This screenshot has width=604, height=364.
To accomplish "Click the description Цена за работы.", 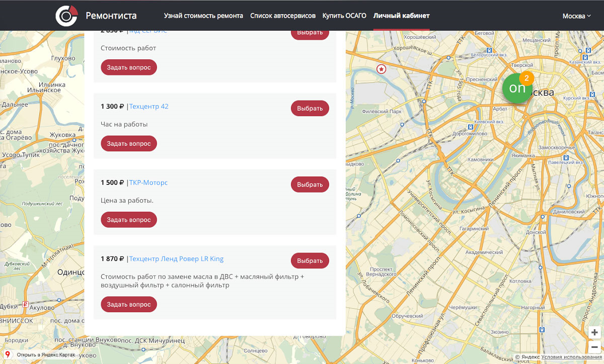I will pos(127,201).
